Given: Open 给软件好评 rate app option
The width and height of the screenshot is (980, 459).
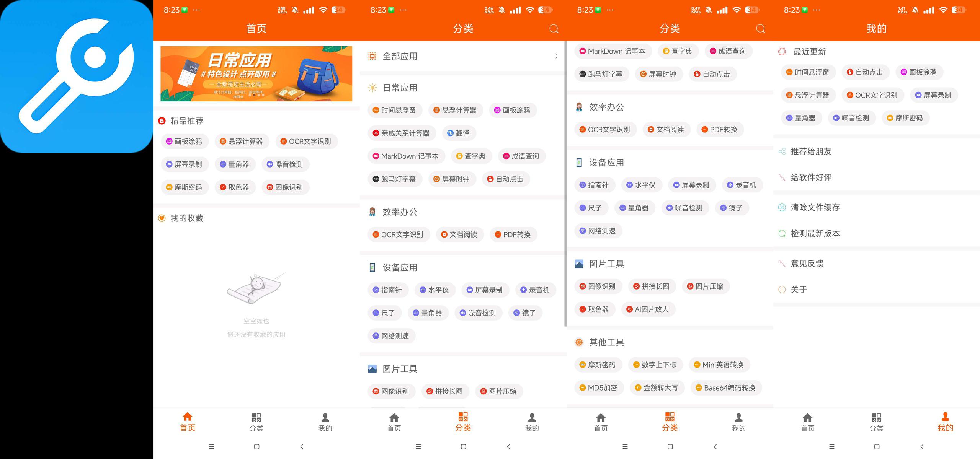Looking at the screenshot, I should (x=811, y=177).
